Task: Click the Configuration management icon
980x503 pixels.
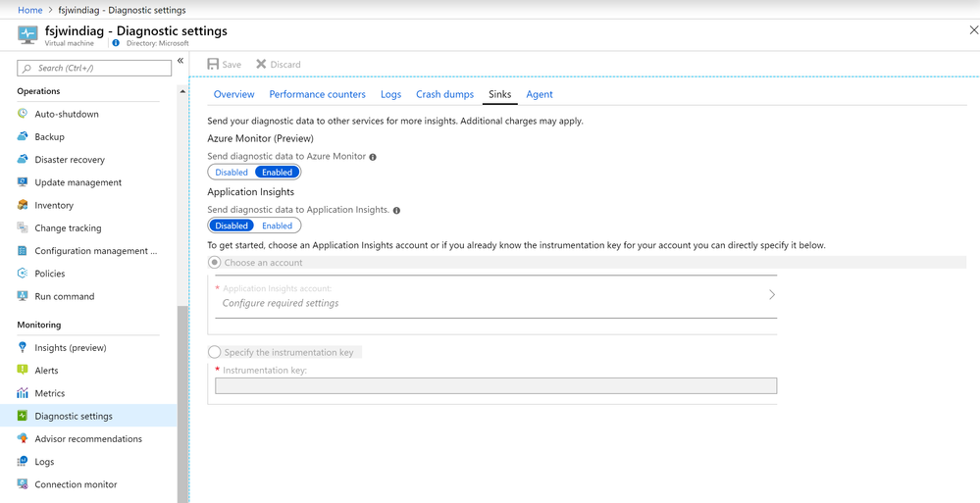Action: [x=23, y=251]
